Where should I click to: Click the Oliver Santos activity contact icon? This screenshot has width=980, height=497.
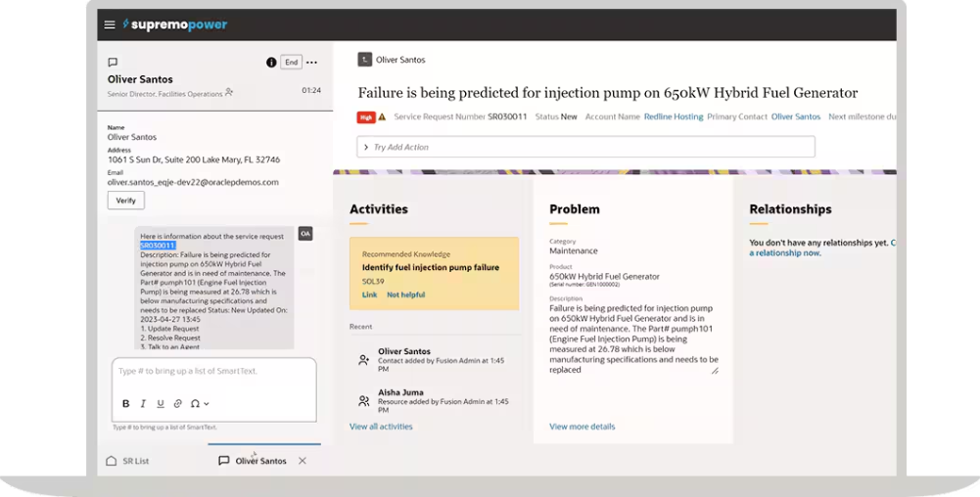[364, 360]
